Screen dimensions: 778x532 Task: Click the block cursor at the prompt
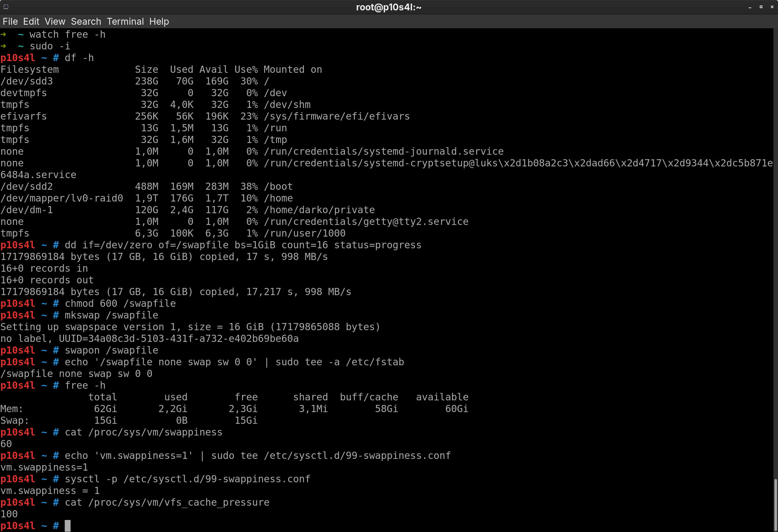point(68,526)
